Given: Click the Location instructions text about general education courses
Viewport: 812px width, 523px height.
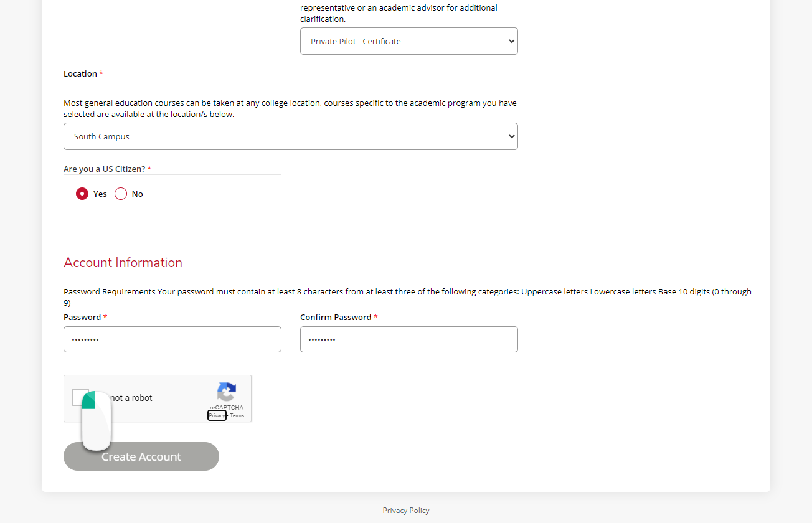Looking at the screenshot, I should coord(290,108).
